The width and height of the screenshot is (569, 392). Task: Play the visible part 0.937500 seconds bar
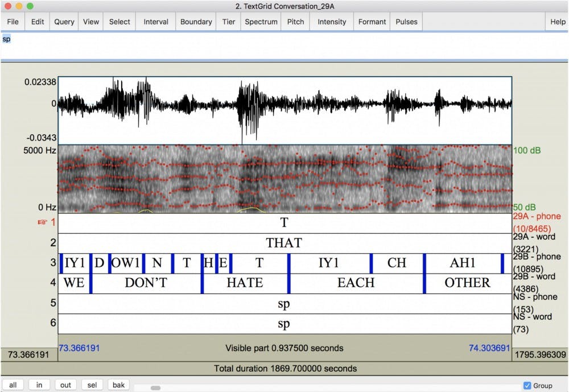click(284, 348)
